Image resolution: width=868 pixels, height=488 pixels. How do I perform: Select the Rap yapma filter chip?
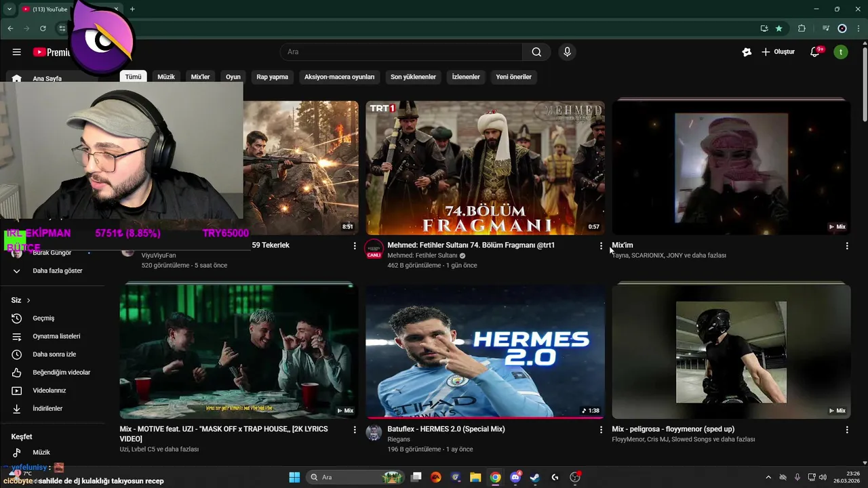coord(273,77)
